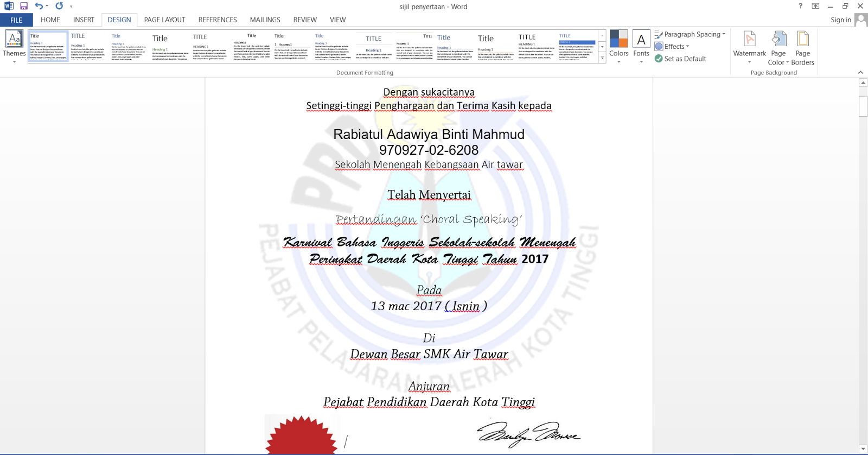Expand the style set gallery More arrow

click(x=602, y=58)
